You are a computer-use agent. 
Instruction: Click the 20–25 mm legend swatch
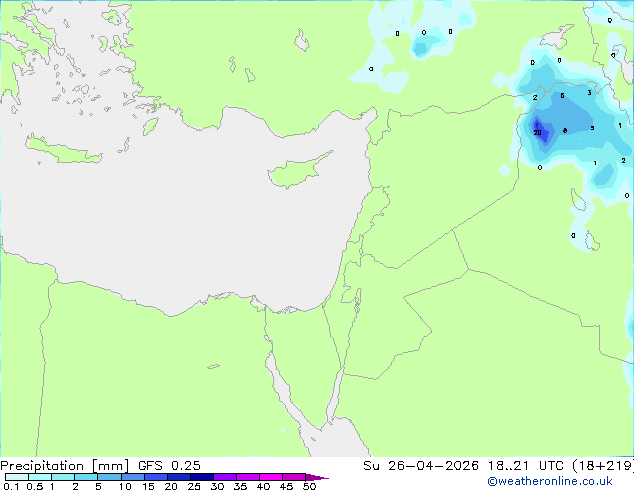tap(179, 477)
